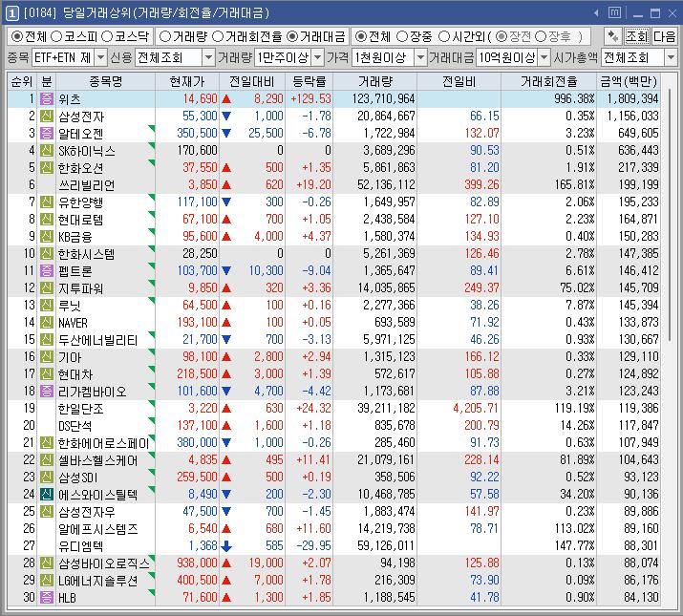Sort by the 거래량 column header
Image resolution: width=683 pixels, height=616 pixels.
tap(375, 81)
